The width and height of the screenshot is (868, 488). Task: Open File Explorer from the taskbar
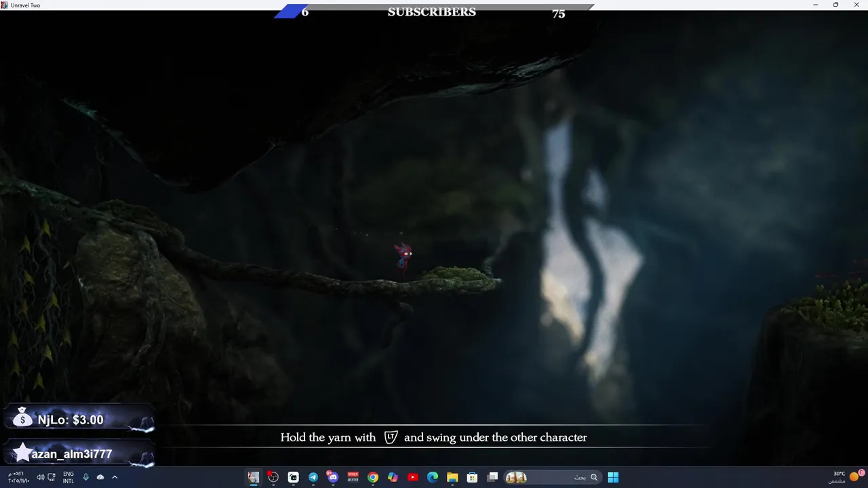[x=452, y=477]
